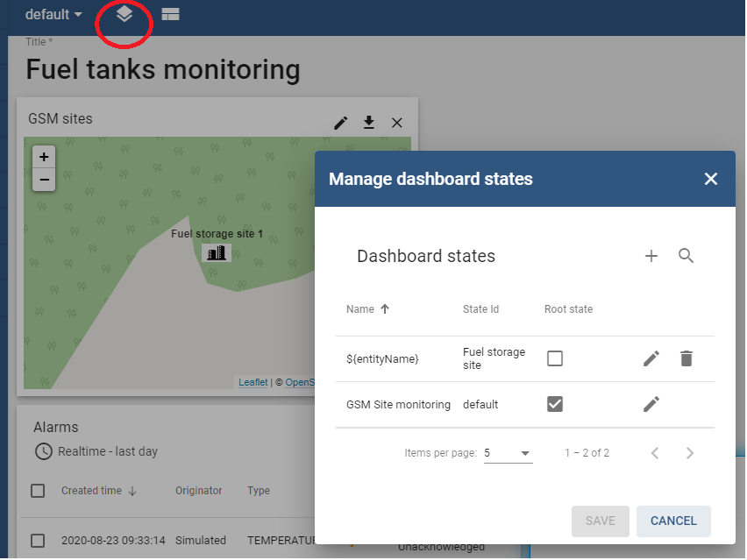Search dashboard states

[x=687, y=256]
